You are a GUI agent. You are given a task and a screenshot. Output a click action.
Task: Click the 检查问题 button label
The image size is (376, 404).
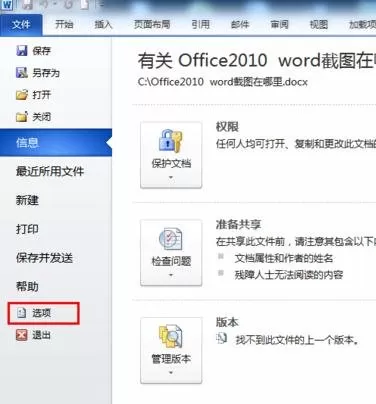[171, 261]
